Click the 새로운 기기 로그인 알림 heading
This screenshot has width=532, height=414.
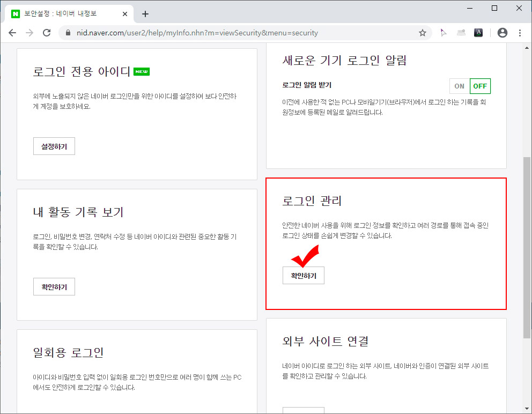[x=344, y=61]
